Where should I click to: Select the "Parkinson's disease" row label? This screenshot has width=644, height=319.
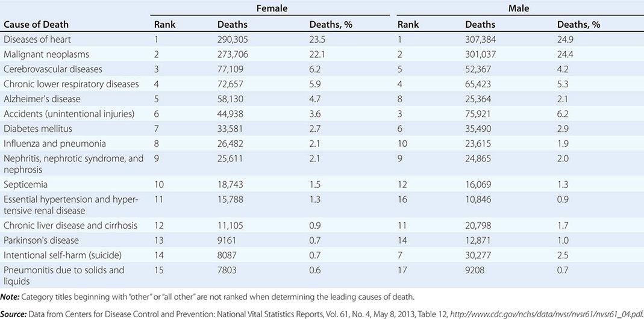[x=42, y=240]
